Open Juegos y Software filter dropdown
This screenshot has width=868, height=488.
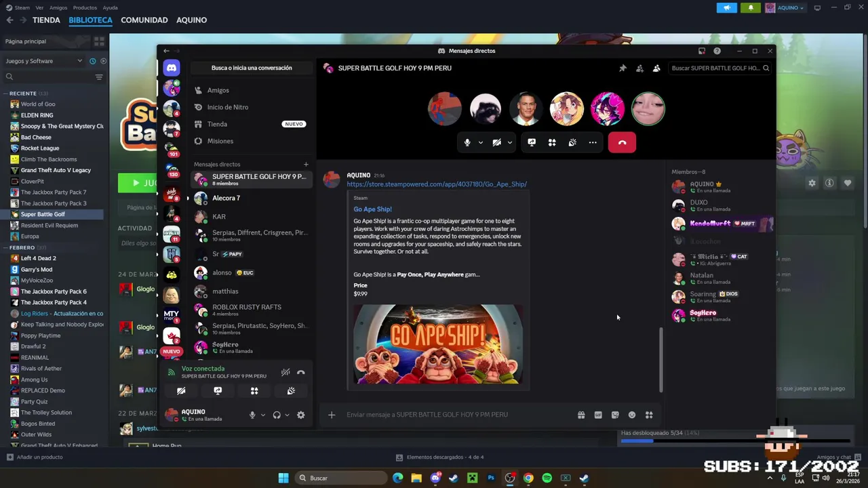[x=44, y=61]
